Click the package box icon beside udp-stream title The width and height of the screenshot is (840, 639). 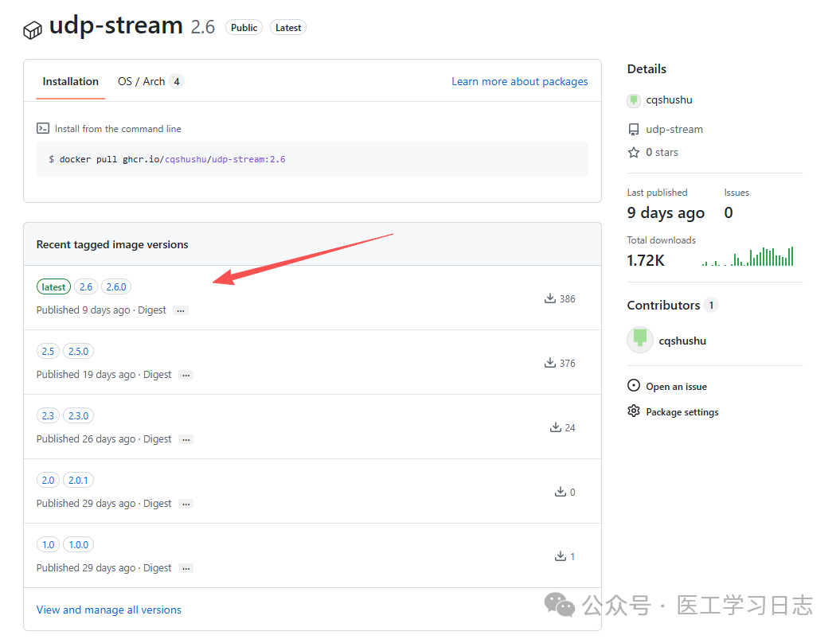point(33,30)
